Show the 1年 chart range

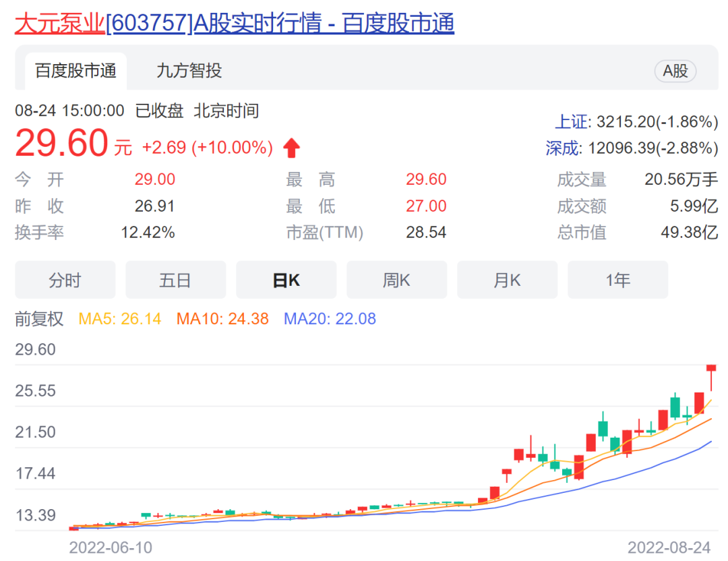point(617,279)
